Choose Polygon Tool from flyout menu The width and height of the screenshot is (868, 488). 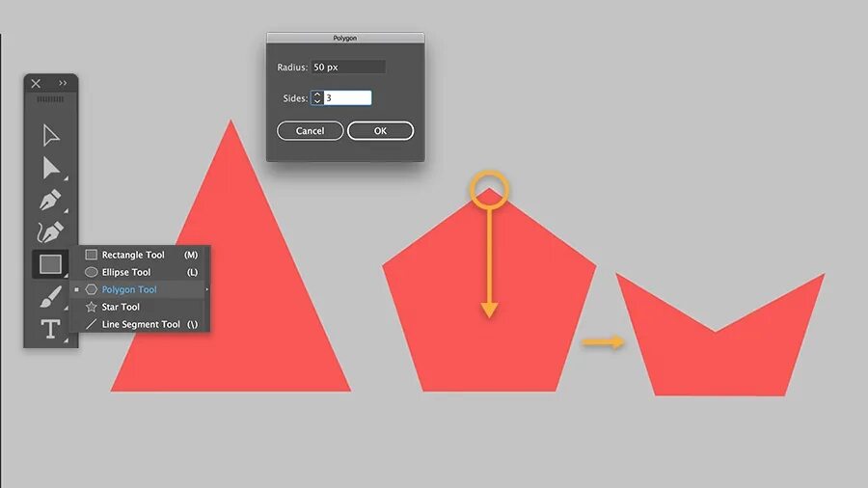tap(141, 289)
